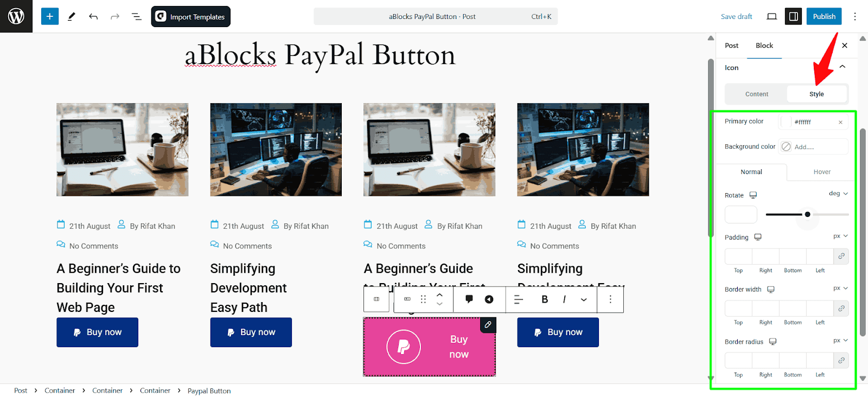Open the Rotate deg unit dropdown
This screenshot has height=397, width=868.
pos(838,194)
